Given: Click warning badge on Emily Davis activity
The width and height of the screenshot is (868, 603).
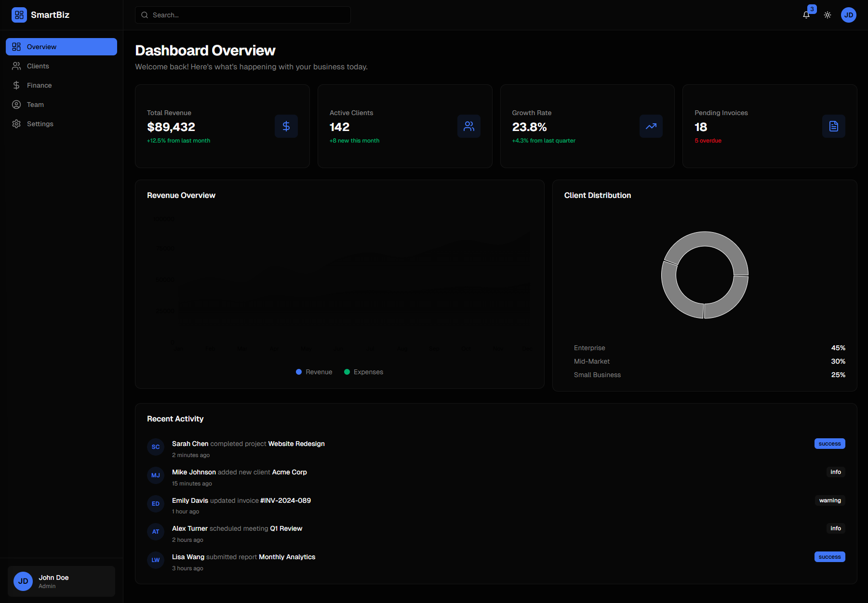Looking at the screenshot, I should click(830, 500).
